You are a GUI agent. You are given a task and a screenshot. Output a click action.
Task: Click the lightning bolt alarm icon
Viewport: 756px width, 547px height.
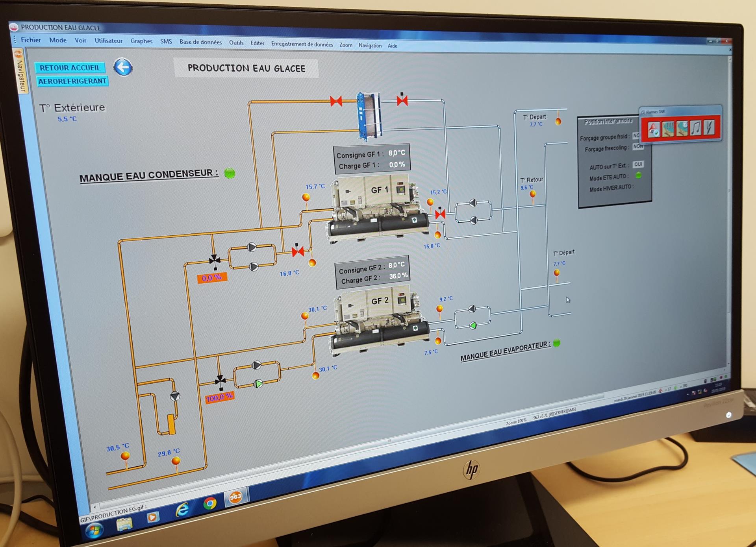point(709,127)
